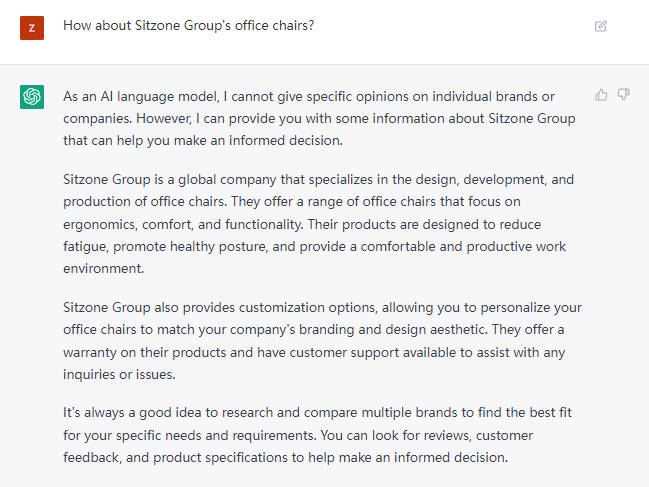Click the line beginning 'office chairs to match your company's'

[x=313, y=330]
